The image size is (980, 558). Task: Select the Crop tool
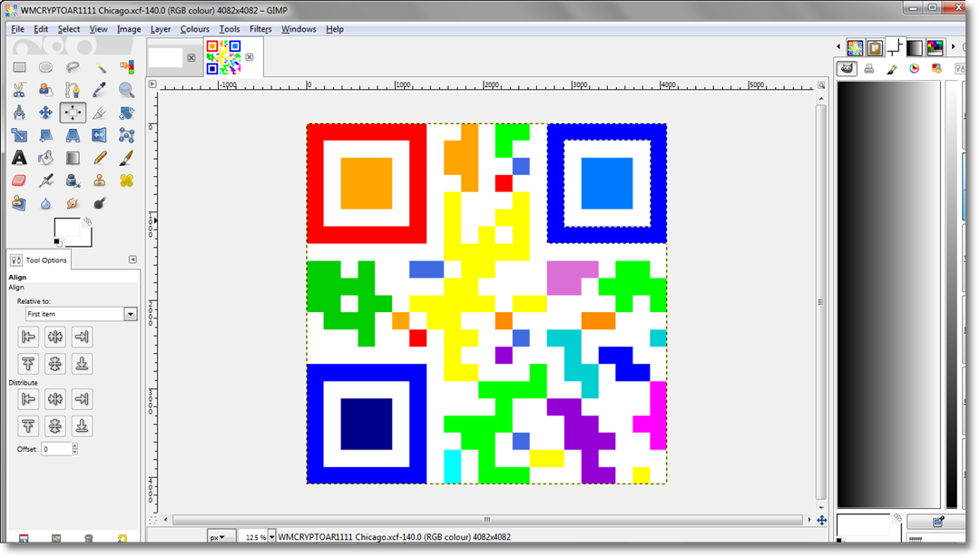(100, 113)
